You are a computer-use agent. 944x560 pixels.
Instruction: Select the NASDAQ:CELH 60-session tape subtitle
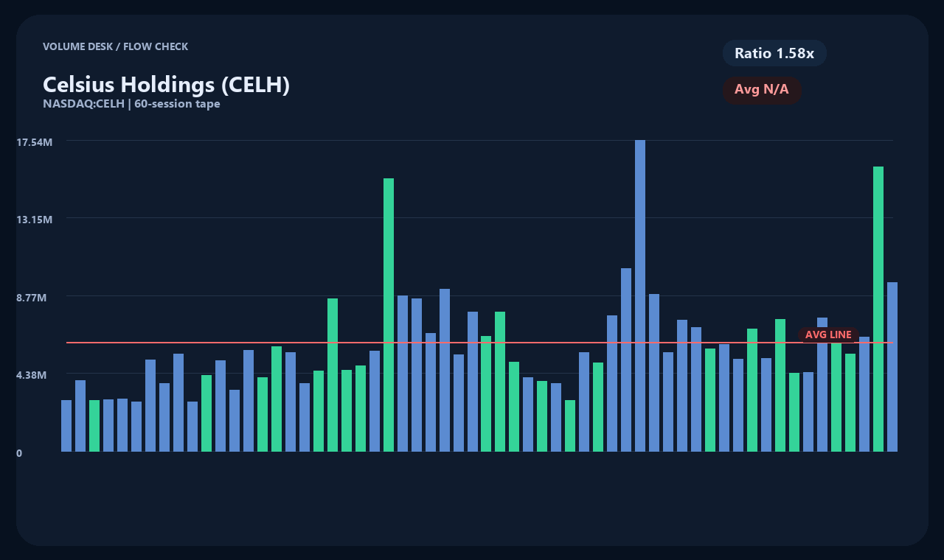[x=132, y=104]
